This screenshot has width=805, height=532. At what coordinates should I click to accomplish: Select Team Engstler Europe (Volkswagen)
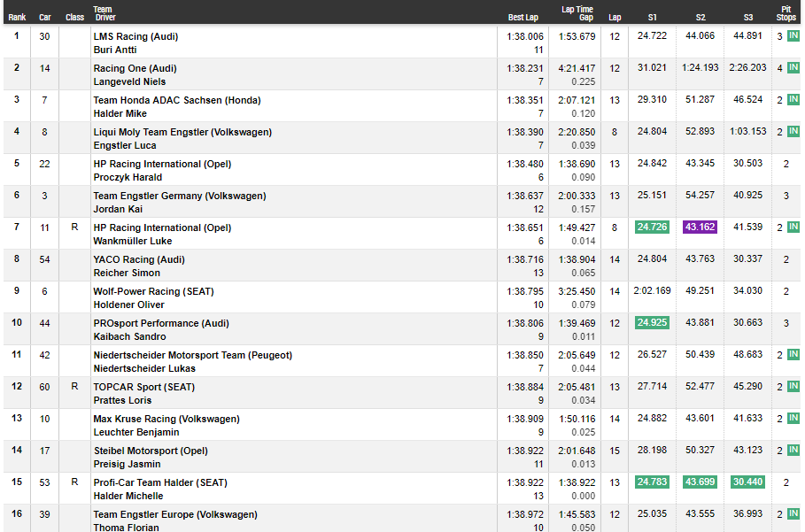click(x=175, y=514)
